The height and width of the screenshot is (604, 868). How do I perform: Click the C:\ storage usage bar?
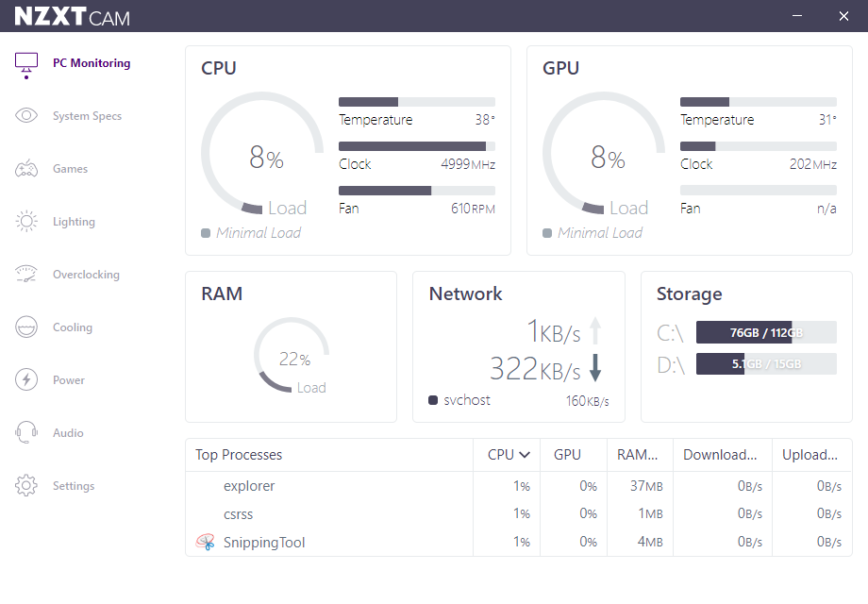point(766,332)
